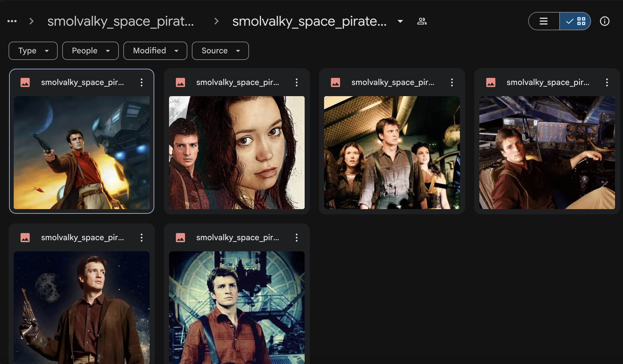Screen dimensions: 623x364
Task: Expand the Modified filter dropdown
Action: pyautogui.click(x=155, y=51)
